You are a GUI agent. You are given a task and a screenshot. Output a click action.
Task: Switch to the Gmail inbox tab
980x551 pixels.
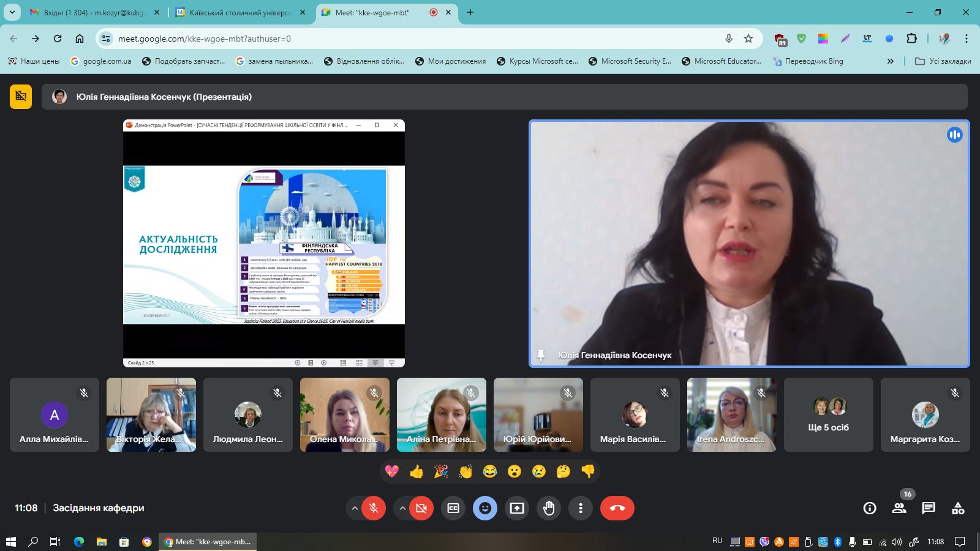pyautogui.click(x=92, y=12)
